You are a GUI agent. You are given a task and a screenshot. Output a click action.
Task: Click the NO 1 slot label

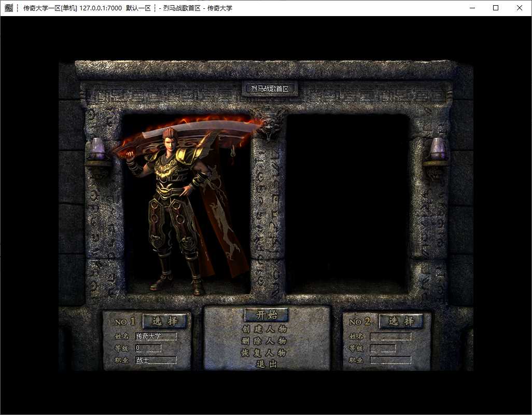click(125, 321)
